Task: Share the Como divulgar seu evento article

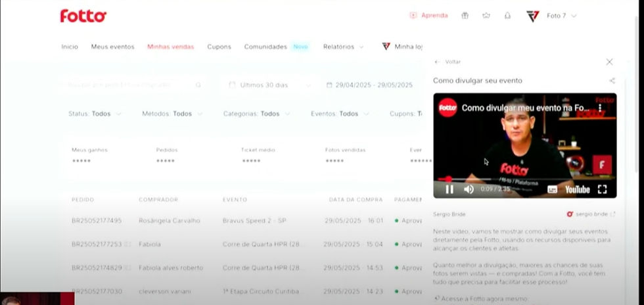Action: (612, 81)
